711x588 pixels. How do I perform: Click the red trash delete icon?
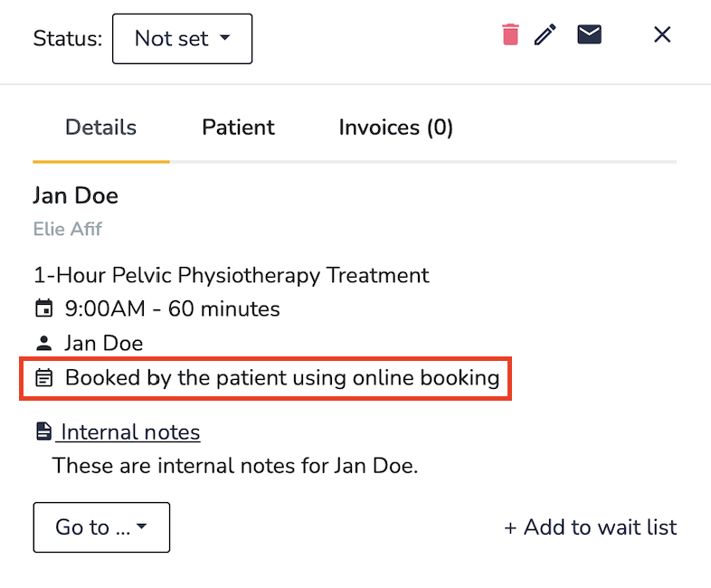[x=511, y=35]
